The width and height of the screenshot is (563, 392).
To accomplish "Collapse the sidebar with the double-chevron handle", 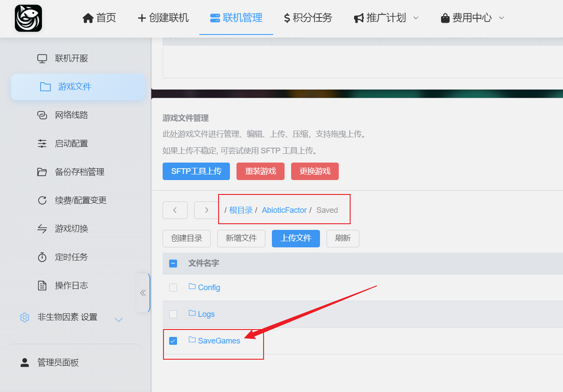I will coord(143,293).
